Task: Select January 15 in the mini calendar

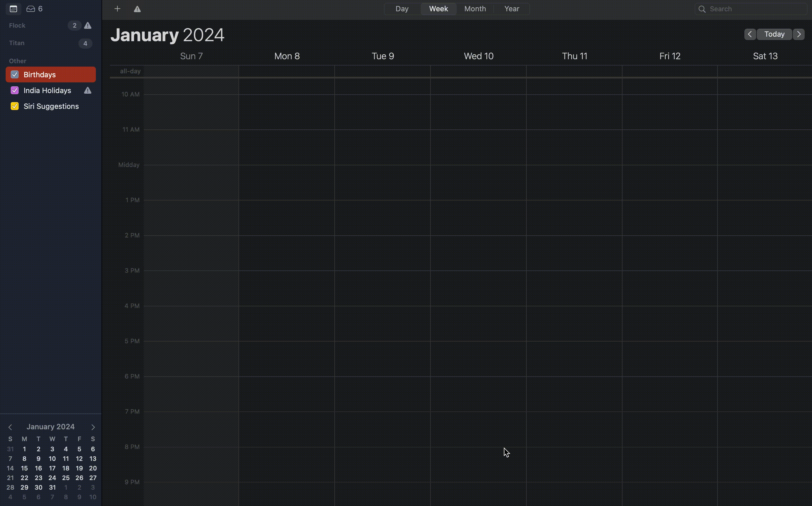Action: pos(25,468)
